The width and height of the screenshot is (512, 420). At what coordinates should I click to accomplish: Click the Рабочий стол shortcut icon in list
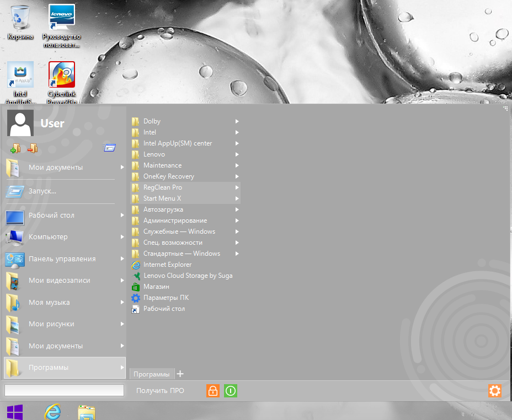point(136,309)
